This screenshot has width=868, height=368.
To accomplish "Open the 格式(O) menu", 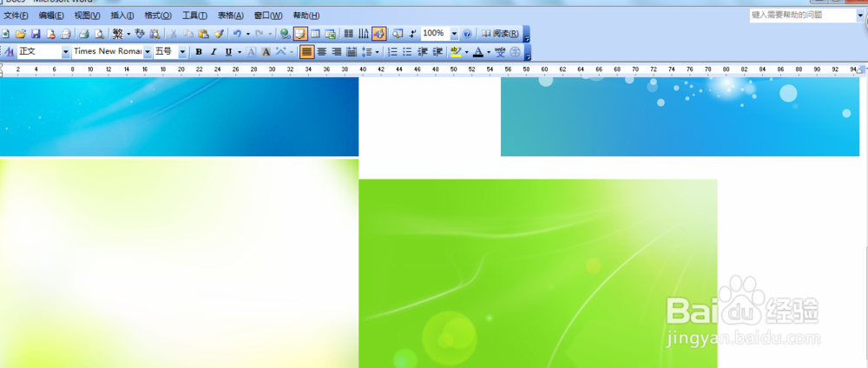I will tap(158, 16).
